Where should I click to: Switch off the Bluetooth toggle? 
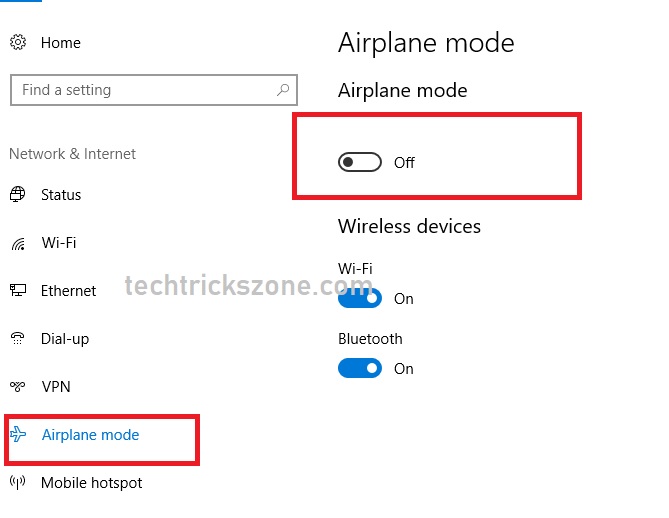tap(360, 368)
